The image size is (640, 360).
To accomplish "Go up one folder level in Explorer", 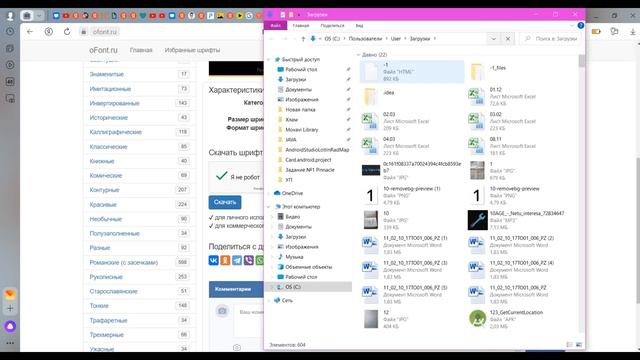I will [x=303, y=39].
